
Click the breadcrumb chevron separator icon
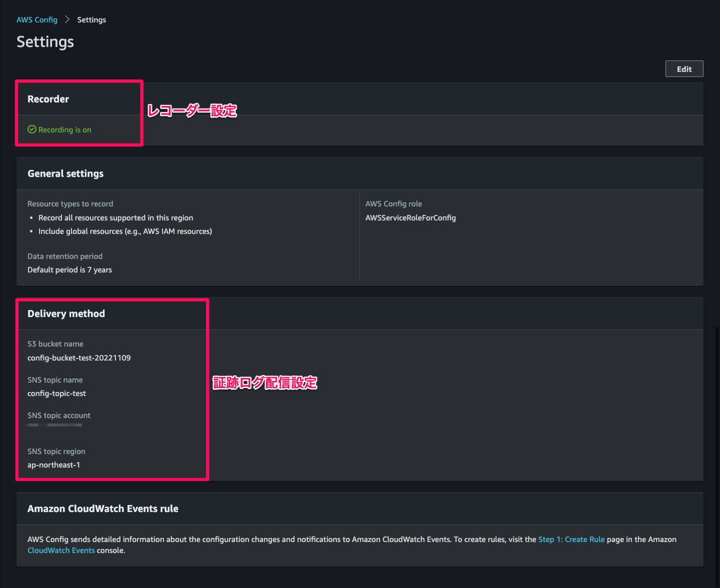point(66,19)
